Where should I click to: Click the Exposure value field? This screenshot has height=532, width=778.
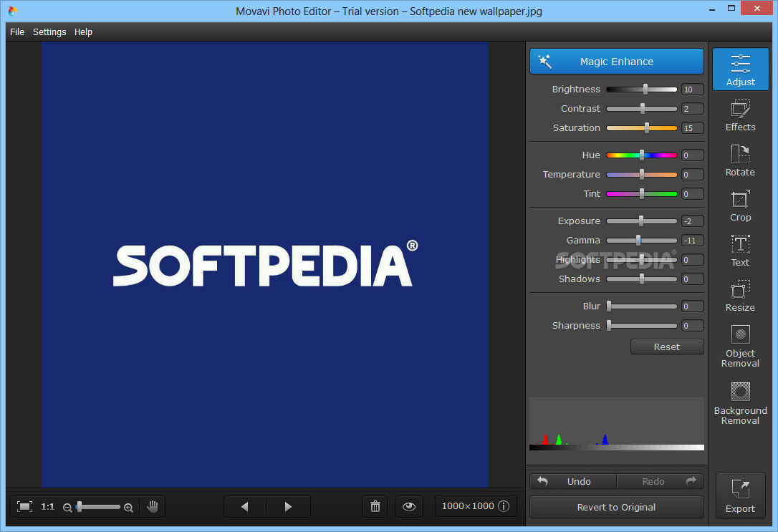pos(693,221)
